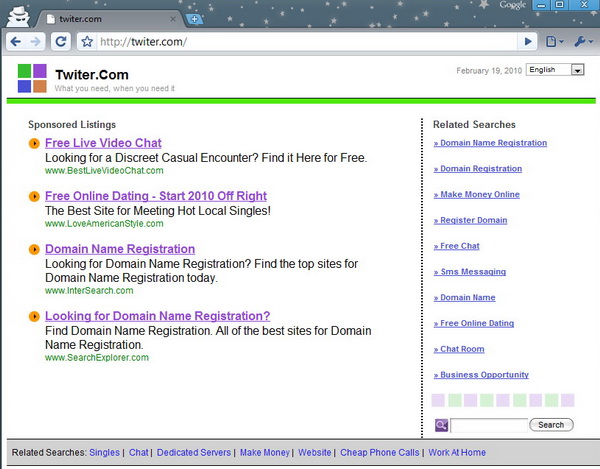Focus the address bar showing http://twiter.com/
The image size is (600, 469).
[300, 42]
